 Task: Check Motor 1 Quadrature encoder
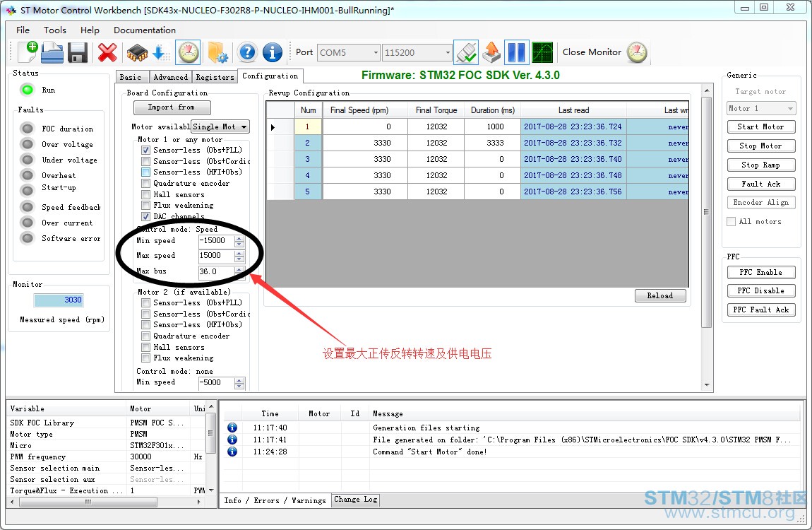point(145,184)
